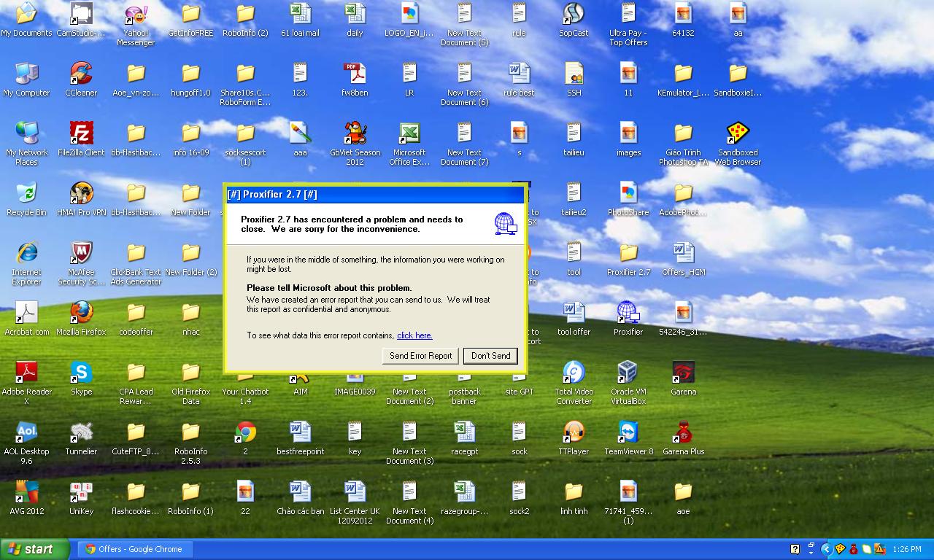Select the My Network Places icon
This screenshot has width=934, height=560.
tap(27, 144)
